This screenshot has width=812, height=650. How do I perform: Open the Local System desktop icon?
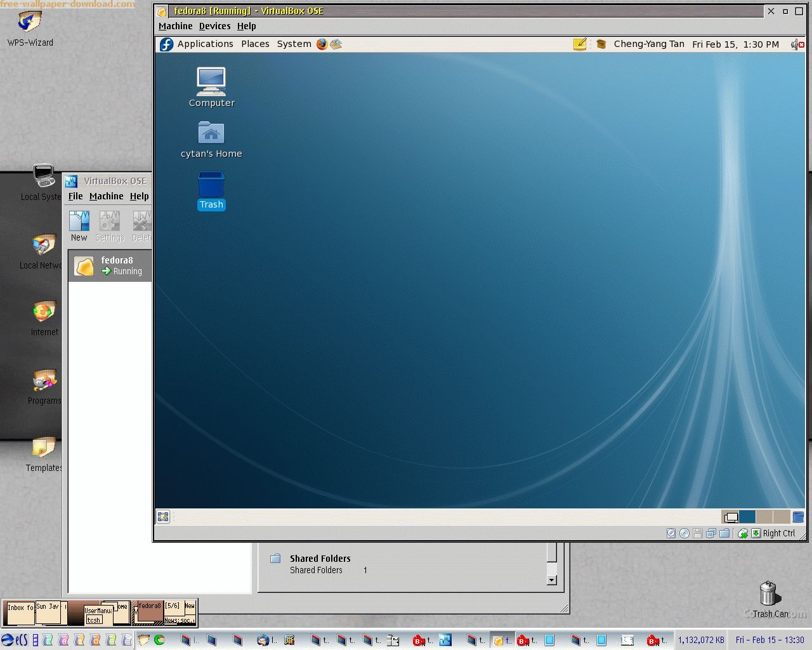43,183
